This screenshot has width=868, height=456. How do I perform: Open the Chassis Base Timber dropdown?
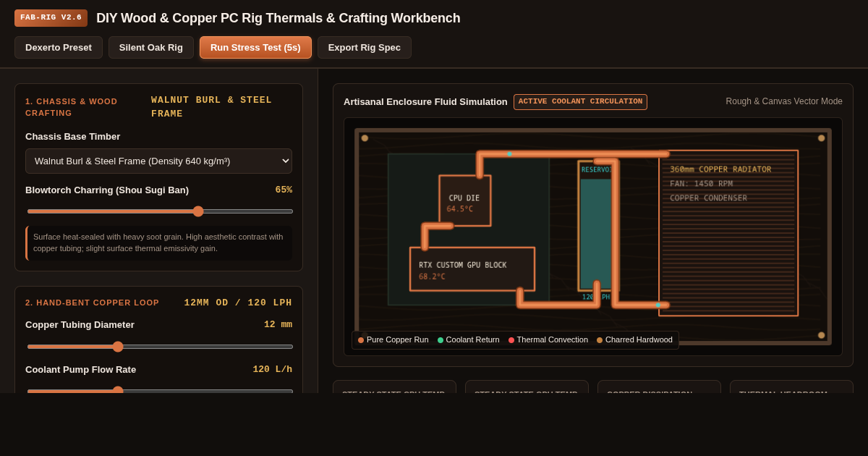[158, 161]
